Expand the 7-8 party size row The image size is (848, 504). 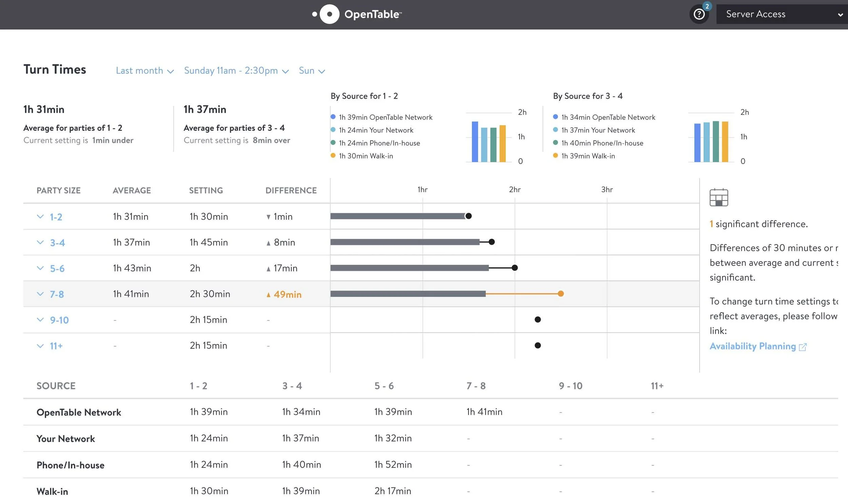[40, 294]
